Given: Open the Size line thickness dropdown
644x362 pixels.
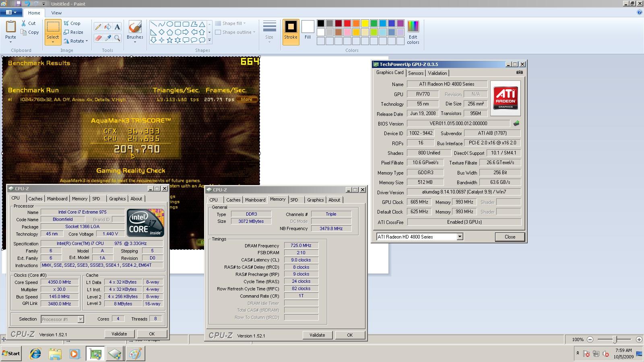Looking at the screenshot, I should coord(269,32).
